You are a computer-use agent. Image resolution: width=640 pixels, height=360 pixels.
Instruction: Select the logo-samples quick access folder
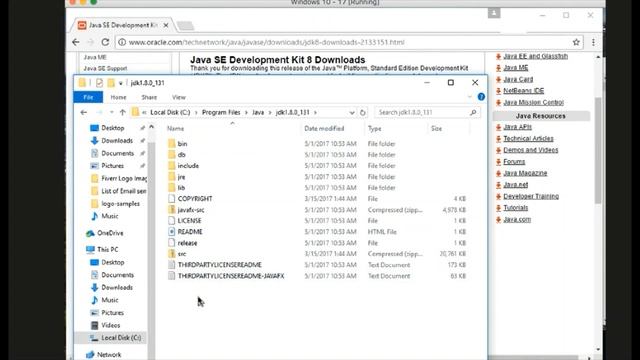[x=116, y=204]
